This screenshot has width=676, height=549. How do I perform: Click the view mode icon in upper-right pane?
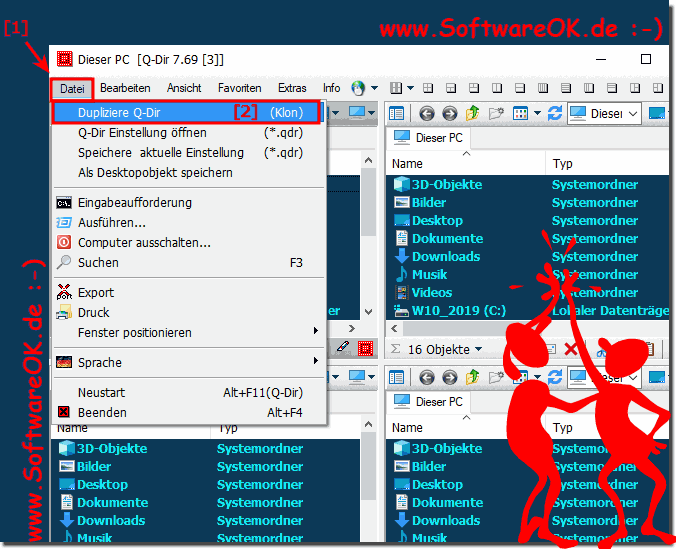(520, 114)
